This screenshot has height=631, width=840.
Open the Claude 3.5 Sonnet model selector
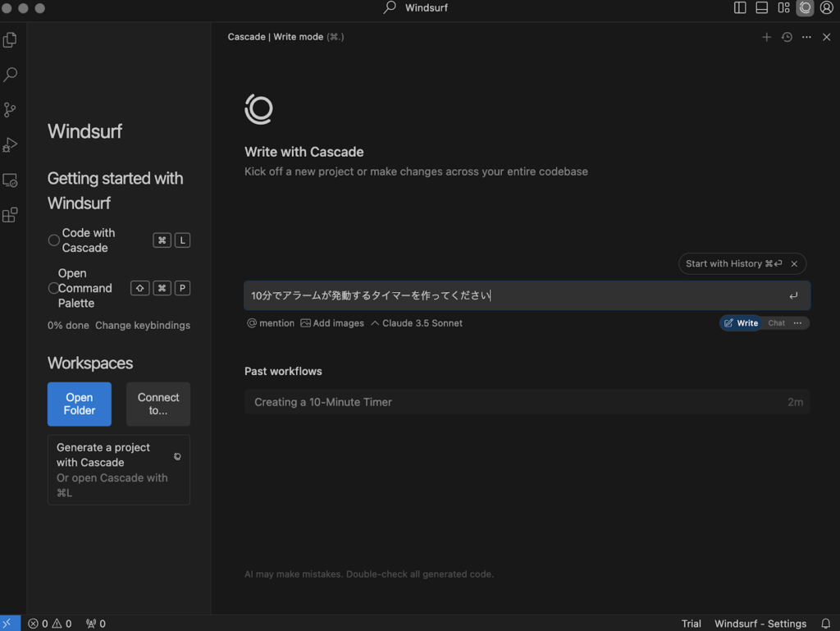click(x=417, y=323)
